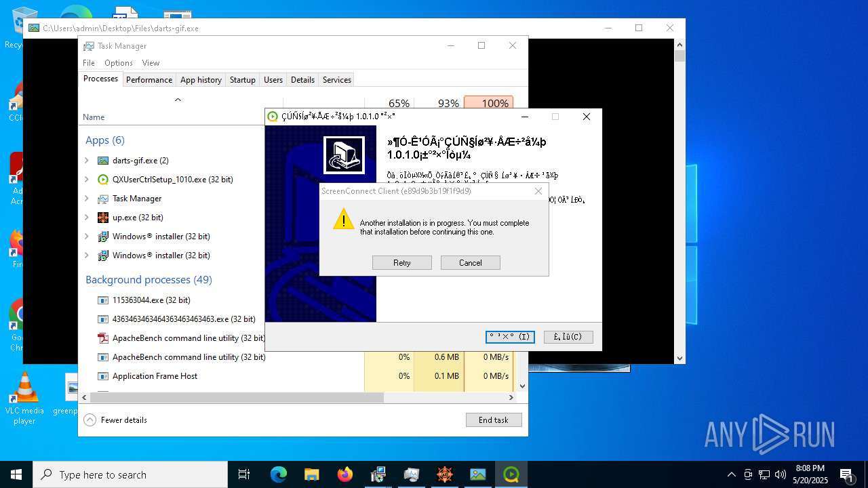
Task: Switch to the Details tab
Action: click(302, 80)
